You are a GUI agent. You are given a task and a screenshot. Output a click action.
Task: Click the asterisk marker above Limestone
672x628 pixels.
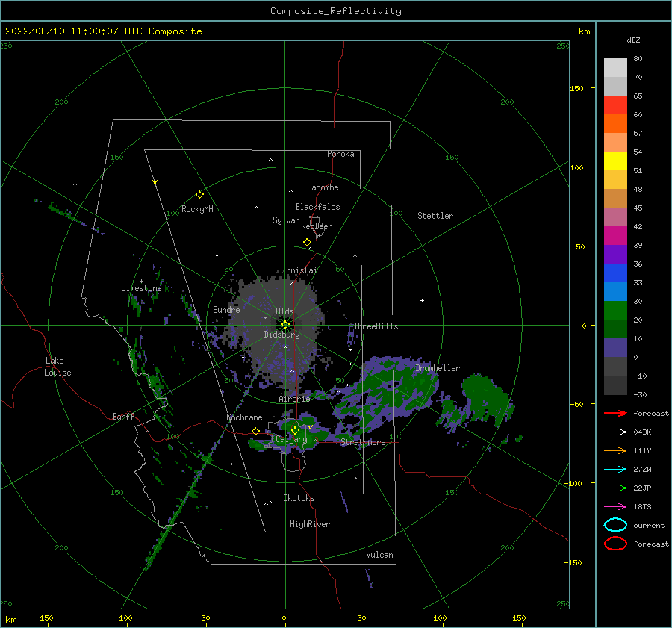[141, 282]
